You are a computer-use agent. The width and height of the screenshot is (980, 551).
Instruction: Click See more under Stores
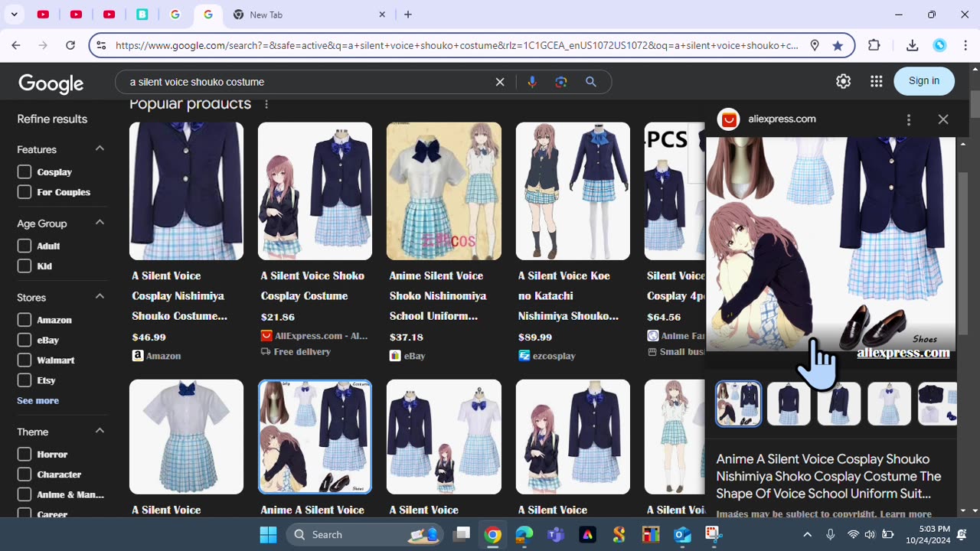point(38,400)
